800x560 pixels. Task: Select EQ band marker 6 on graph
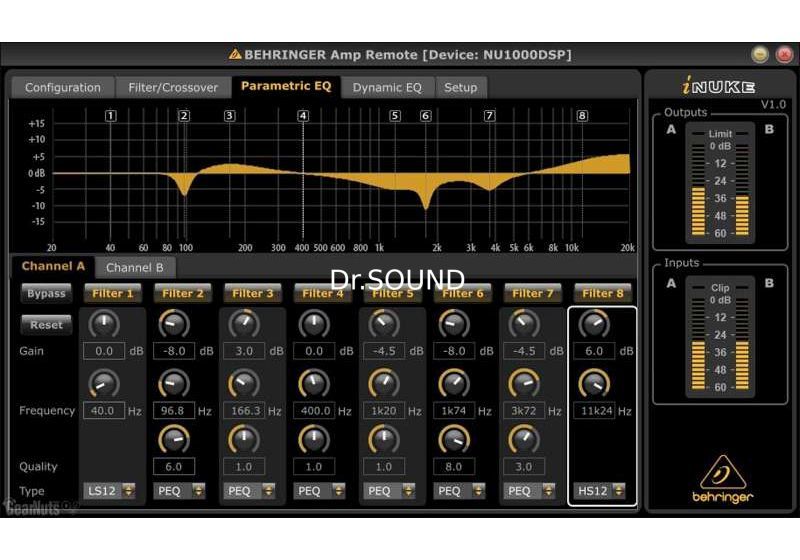(x=426, y=116)
